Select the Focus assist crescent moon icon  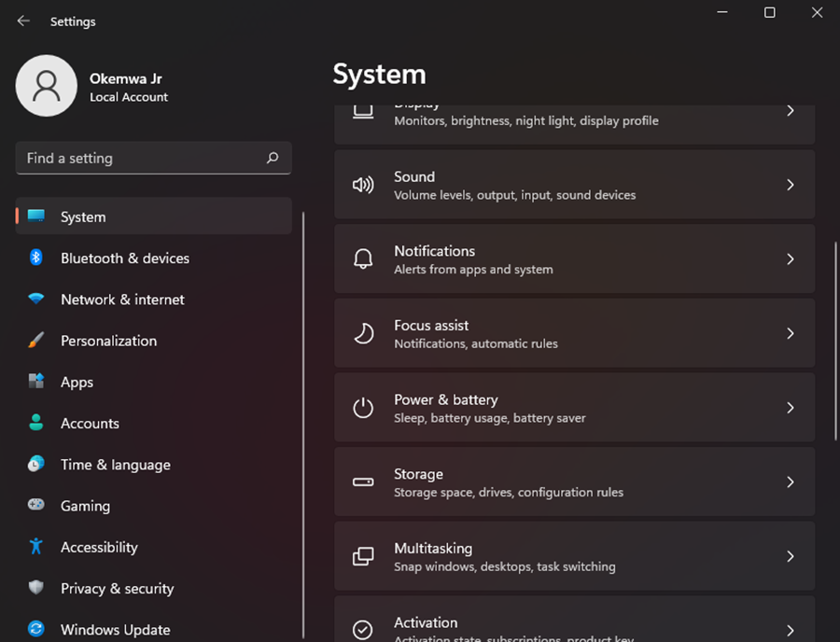363,333
